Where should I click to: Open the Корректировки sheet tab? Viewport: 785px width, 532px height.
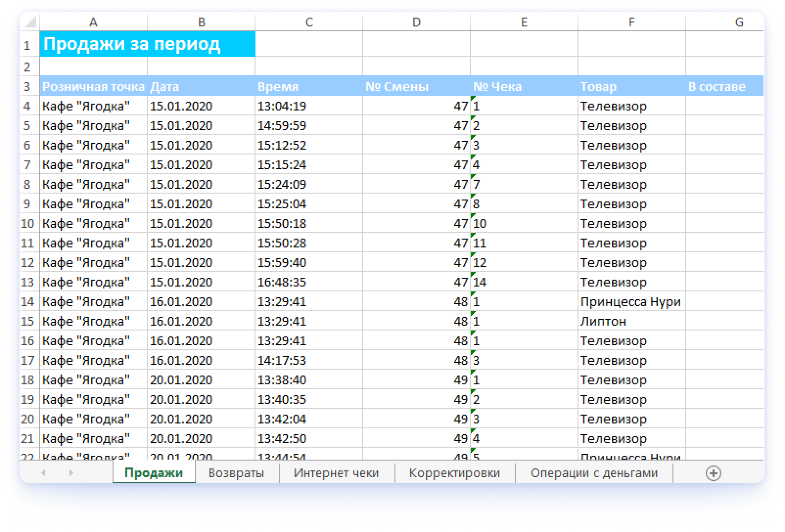455,473
